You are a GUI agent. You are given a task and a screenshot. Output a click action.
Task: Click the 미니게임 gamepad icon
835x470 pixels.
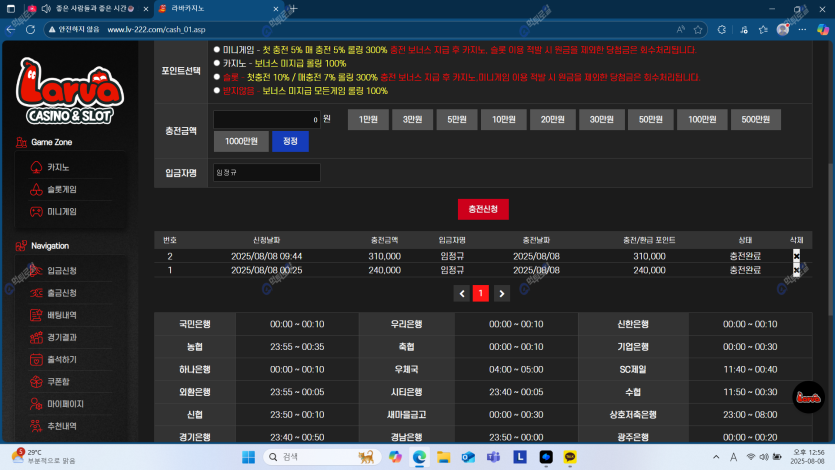coord(37,211)
